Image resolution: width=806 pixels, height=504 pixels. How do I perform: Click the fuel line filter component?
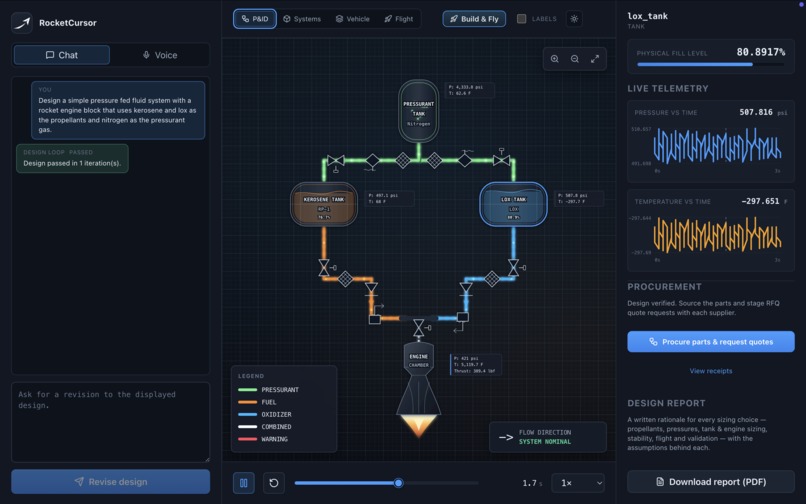pos(345,279)
